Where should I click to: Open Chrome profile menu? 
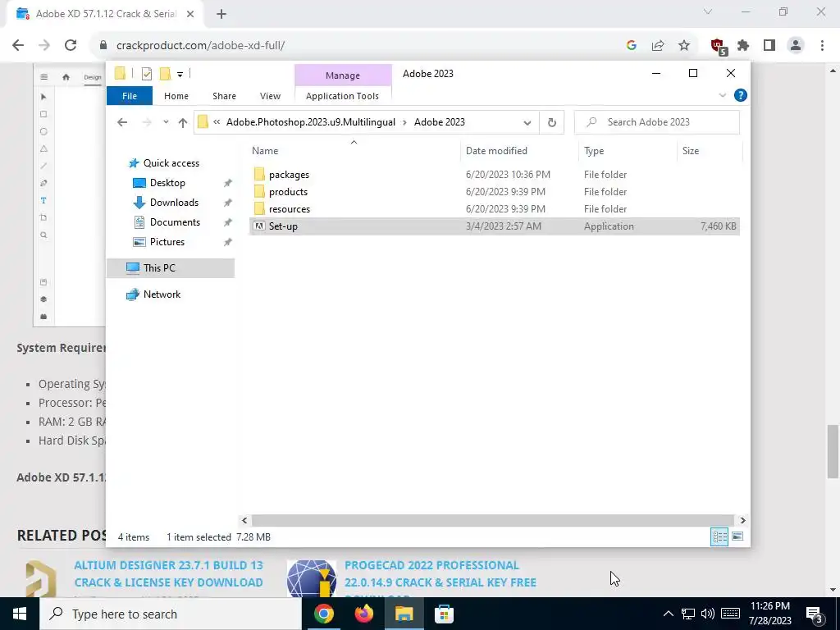796,46
